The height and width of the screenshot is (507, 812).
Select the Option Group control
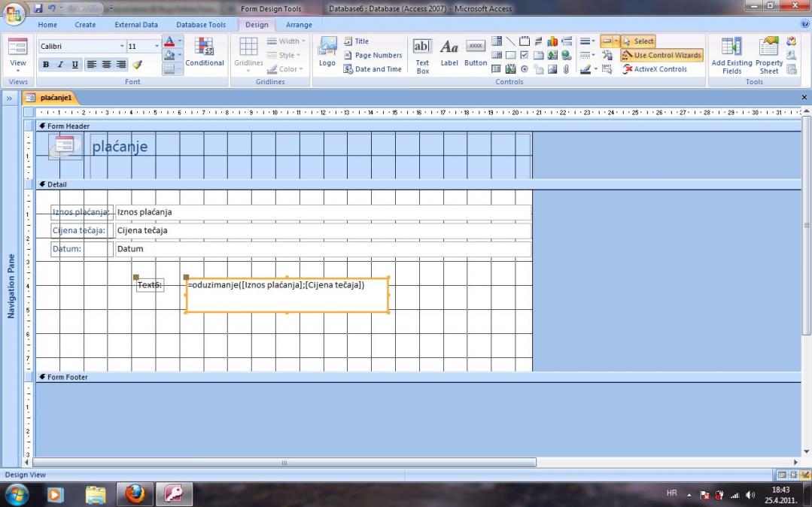click(525, 41)
